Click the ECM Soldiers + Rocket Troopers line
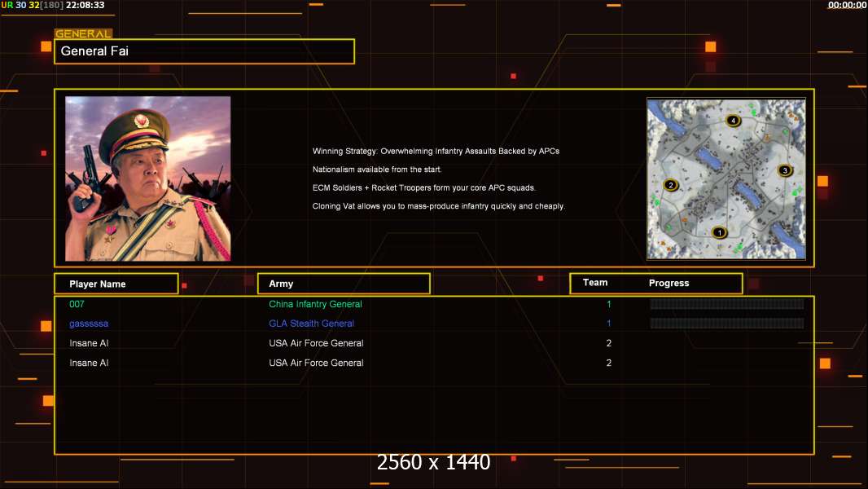Image resolution: width=868 pixels, height=489 pixels. tap(423, 187)
